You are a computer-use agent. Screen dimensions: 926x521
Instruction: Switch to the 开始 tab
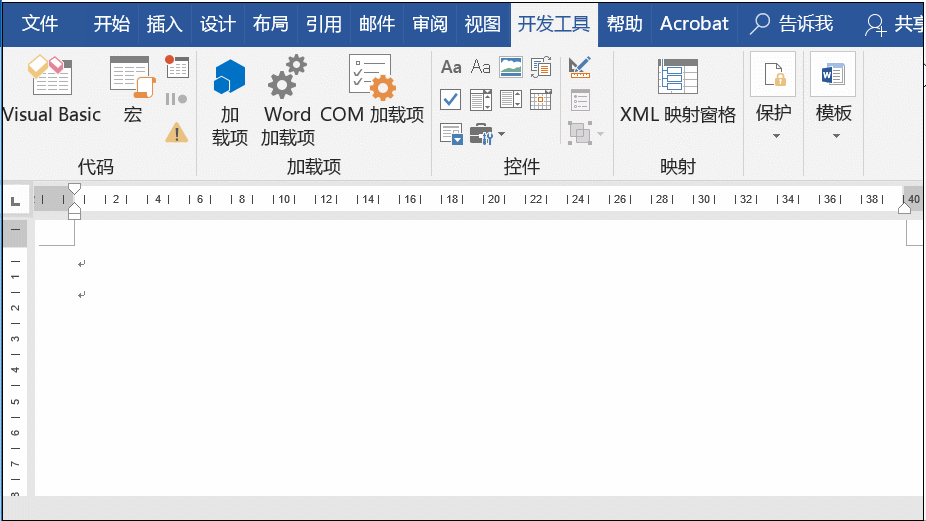tap(112, 24)
